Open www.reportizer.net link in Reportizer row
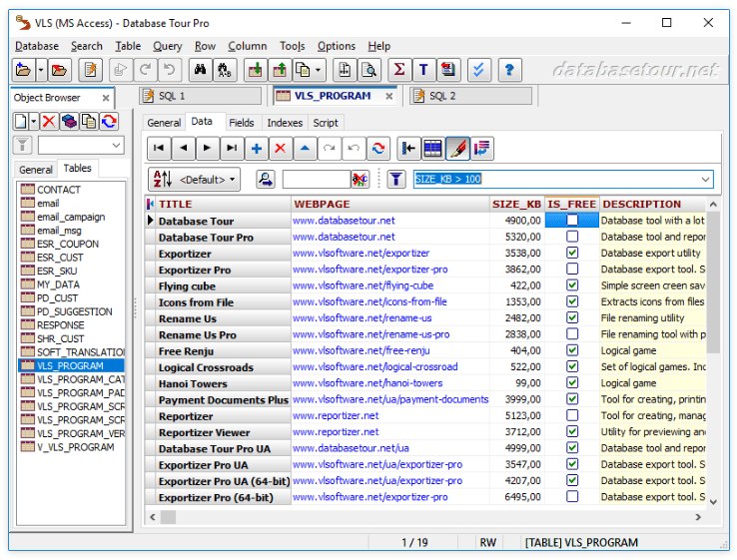 [x=336, y=416]
